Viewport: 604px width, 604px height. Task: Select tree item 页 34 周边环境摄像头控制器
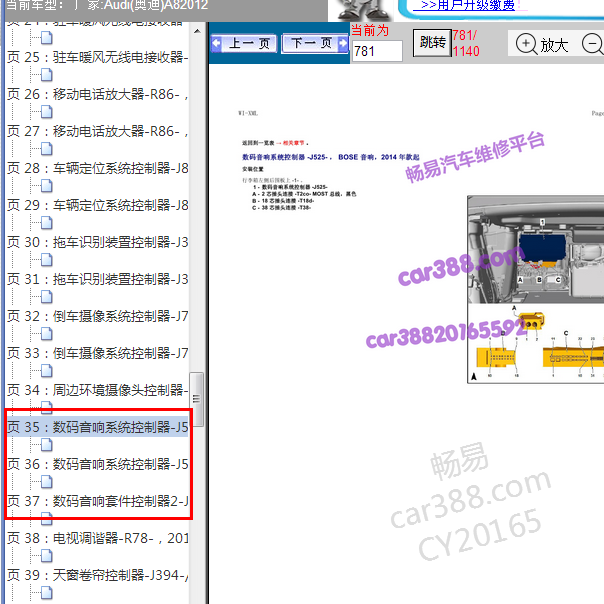click(97, 390)
